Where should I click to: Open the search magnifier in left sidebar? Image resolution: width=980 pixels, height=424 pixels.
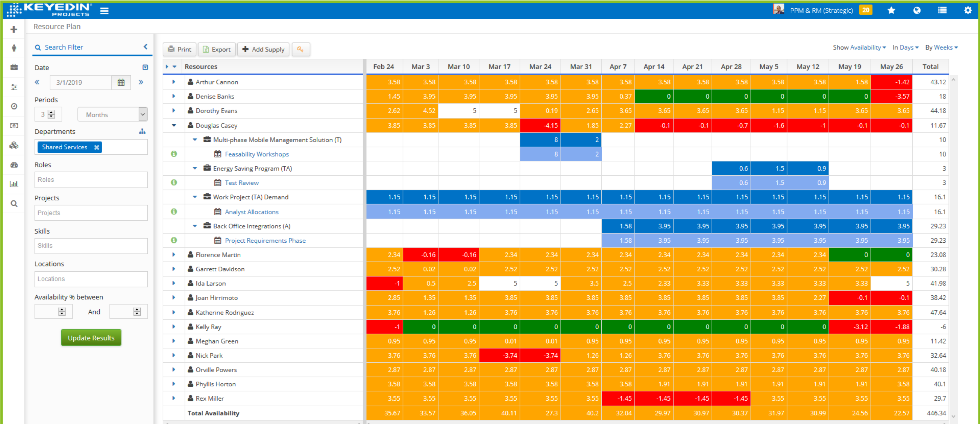point(14,204)
